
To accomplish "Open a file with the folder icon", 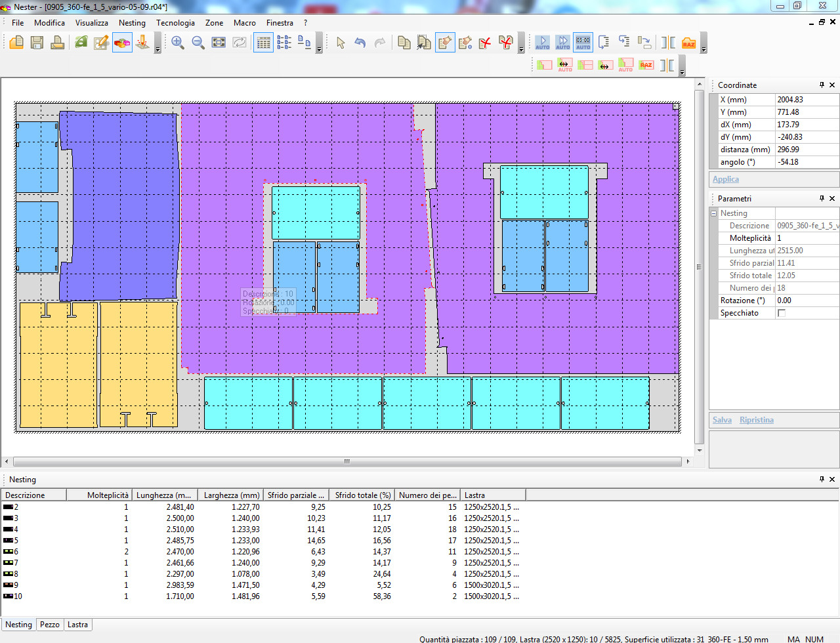I will [x=17, y=43].
